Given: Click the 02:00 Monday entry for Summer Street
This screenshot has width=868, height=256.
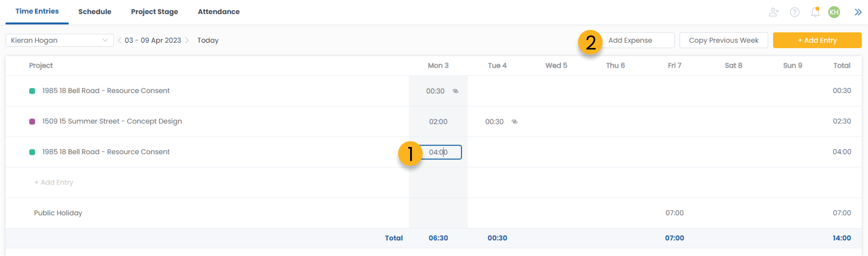Looking at the screenshot, I should pos(438,122).
